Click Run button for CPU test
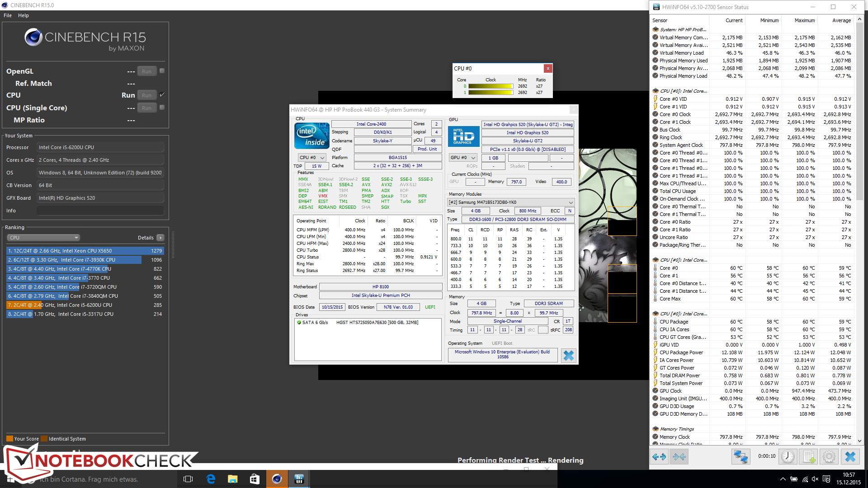Screen dimensions: 868x488 coord(147,95)
